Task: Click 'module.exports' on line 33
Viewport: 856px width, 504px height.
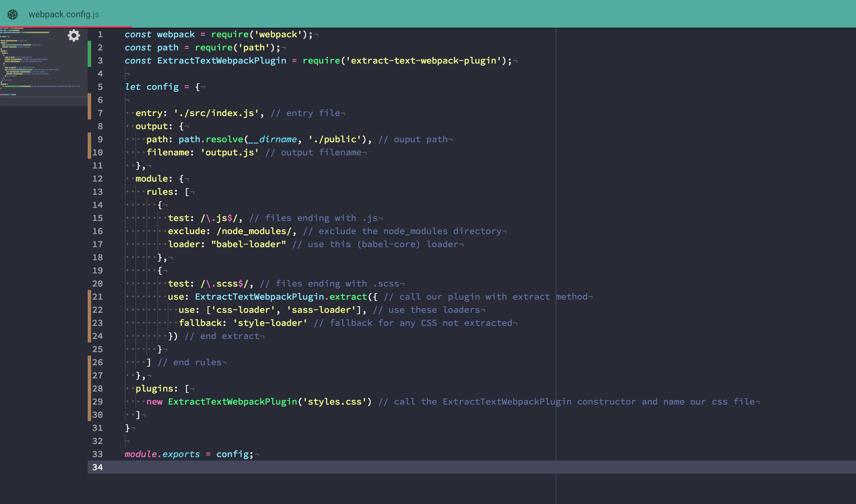Action: [x=162, y=454]
